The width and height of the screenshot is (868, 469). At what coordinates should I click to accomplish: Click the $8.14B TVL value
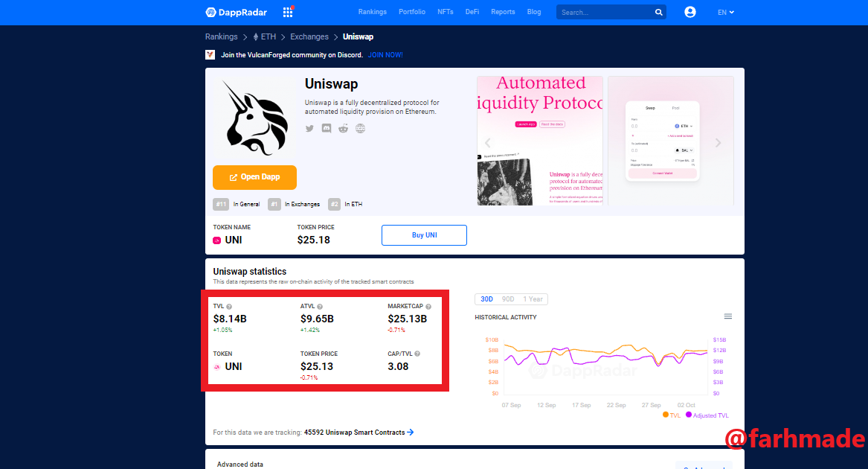(x=230, y=319)
